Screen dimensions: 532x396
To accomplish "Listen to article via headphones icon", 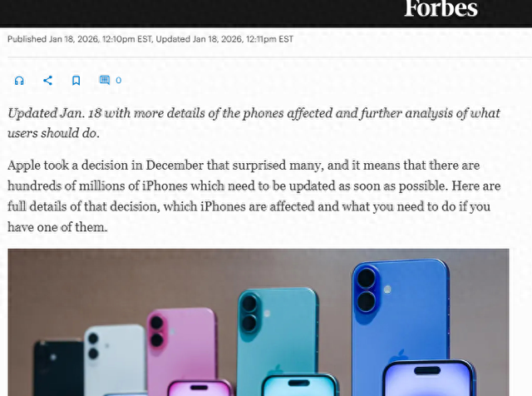I will click(19, 81).
